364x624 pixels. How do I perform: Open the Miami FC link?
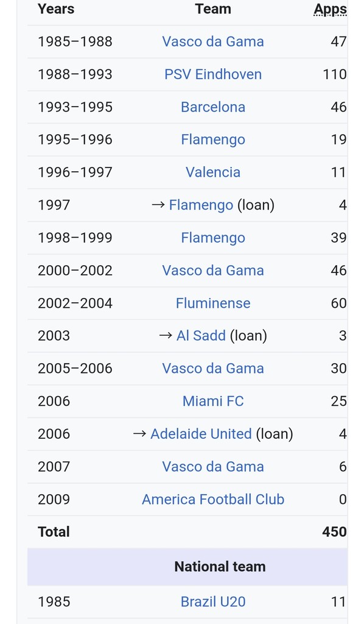213,401
